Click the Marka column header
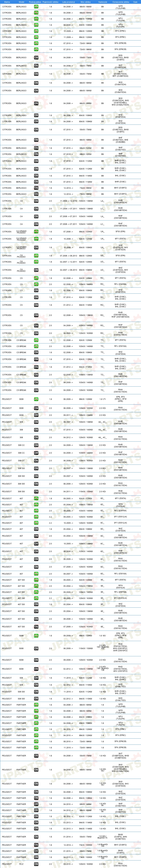This screenshot has height=868, width=141. (7, 2)
